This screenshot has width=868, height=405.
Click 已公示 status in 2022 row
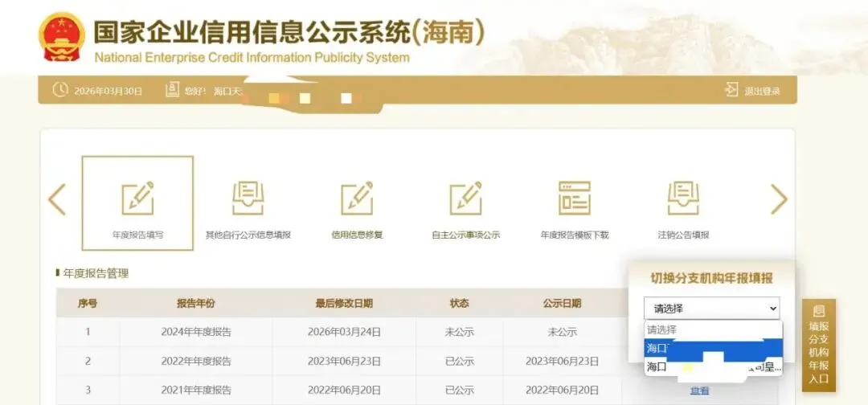(x=460, y=362)
